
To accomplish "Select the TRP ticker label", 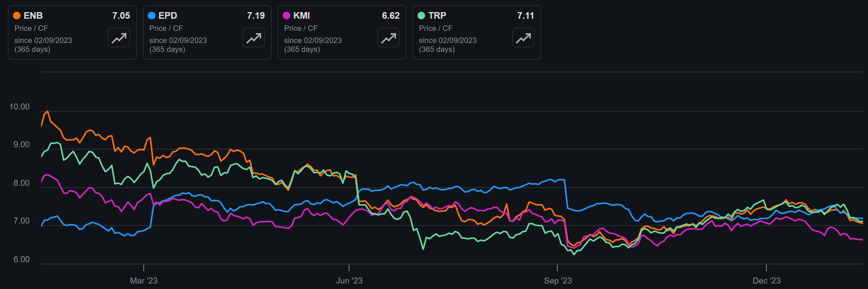I will [437, 16].
